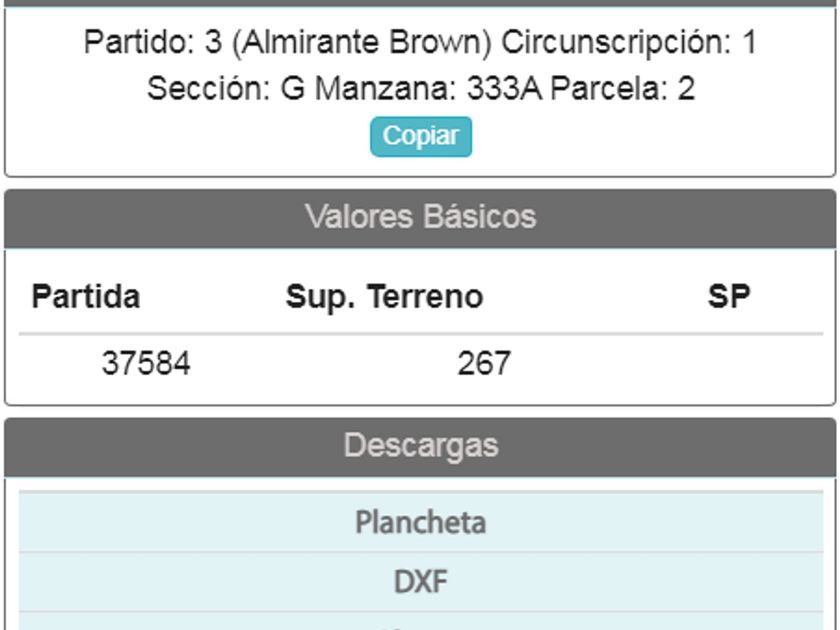Click the Sup. Terreno column header
Viewport: 840px width, 630px height.
click(384, 297)
